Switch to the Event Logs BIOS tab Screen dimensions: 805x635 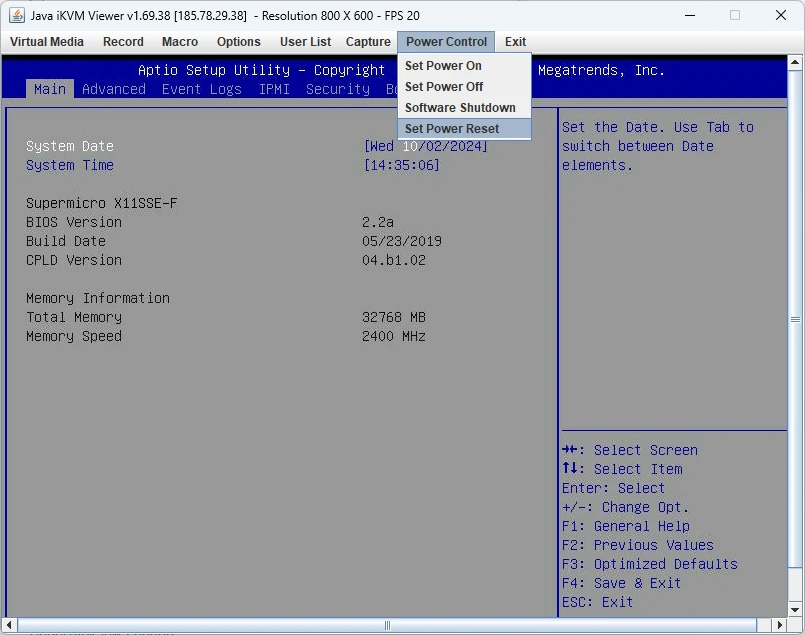click(x=201, y=89)
